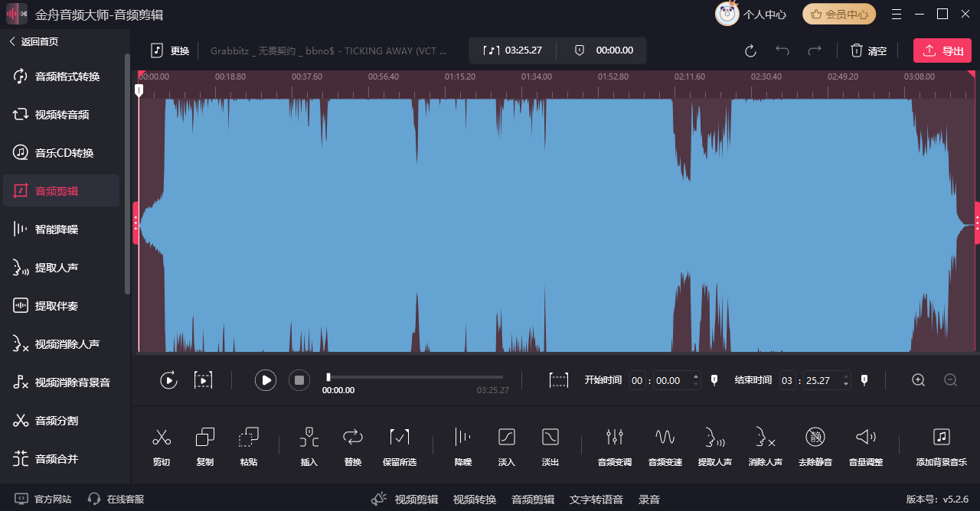This screenshot has width=980, height=511.
Task: Select the 插入 (insert) tool
Action: tap(309, 447)
